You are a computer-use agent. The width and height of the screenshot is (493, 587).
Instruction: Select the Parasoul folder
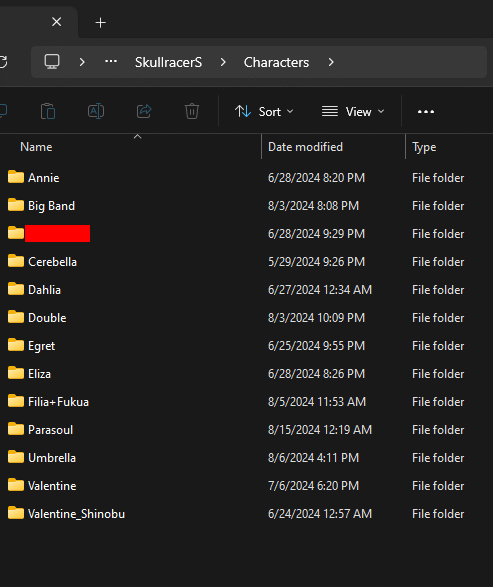click(51, 430)
